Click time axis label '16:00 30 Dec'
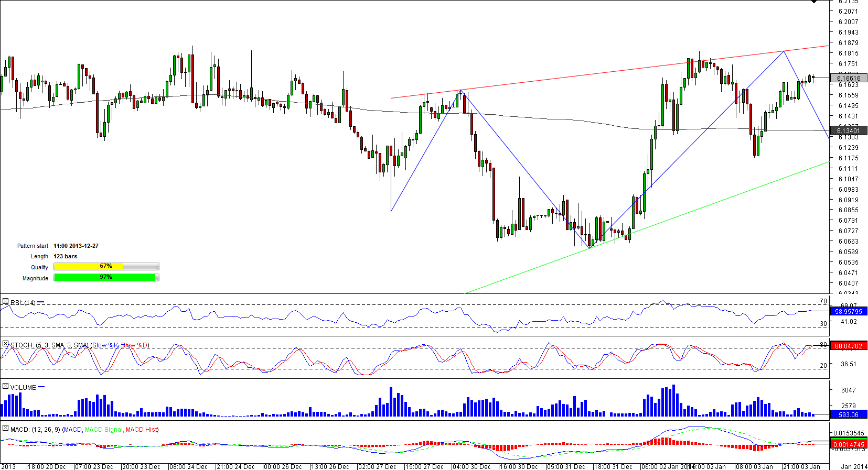The height and width of the screenshot is (470, 868). (519, 466)
